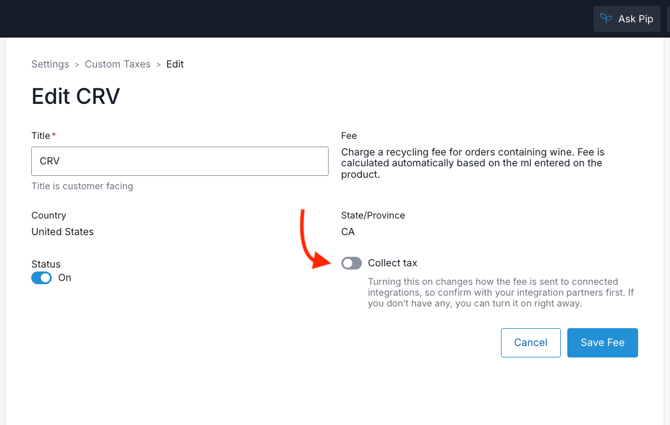Click the 'Turning this on changes' help text
This screenshot has width=670, height=425.
[501, 293]
